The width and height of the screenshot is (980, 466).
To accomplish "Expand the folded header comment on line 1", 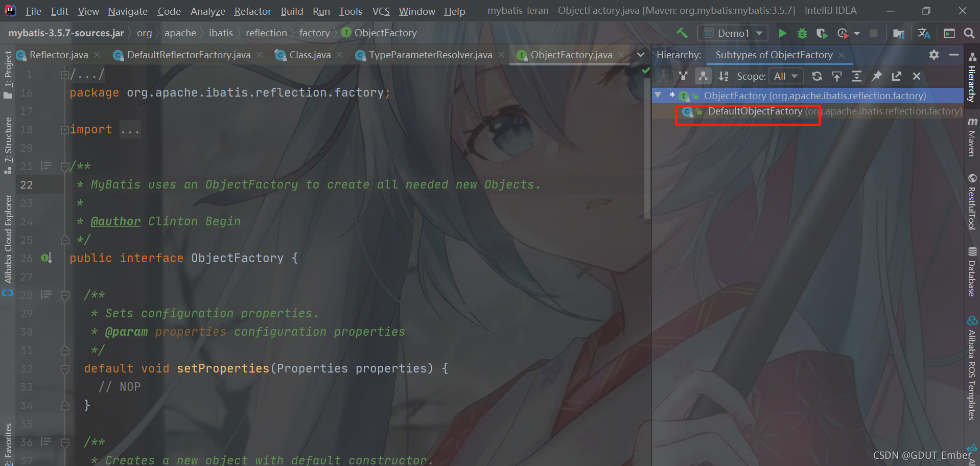I will pos(65,75).
